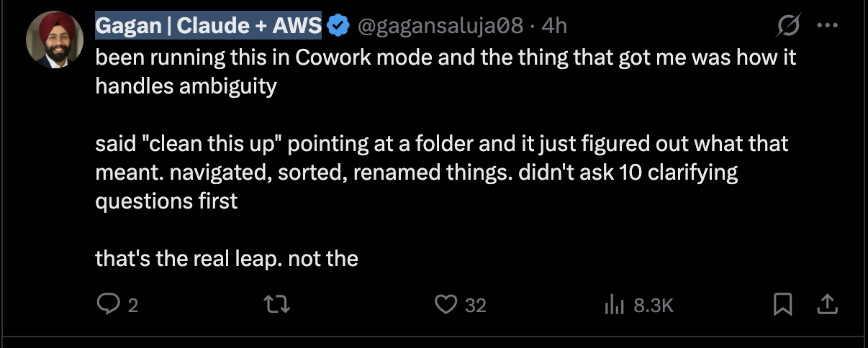Click the "handles ambiguity" text line
The width and height of the screenshot is (868, 348).
click(186, 86)
